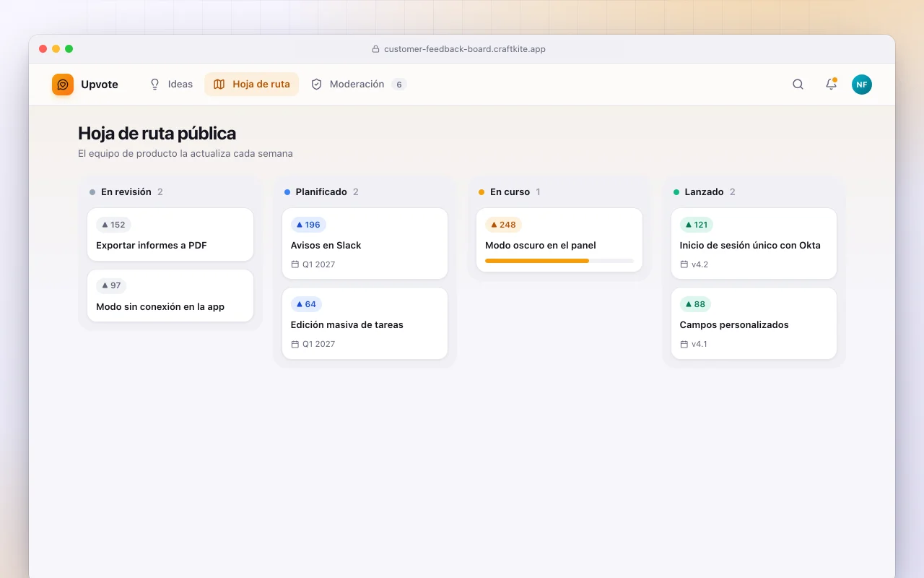924x578 pixels.
Task: Click the Planificado column header
Action: coord(321,191)
